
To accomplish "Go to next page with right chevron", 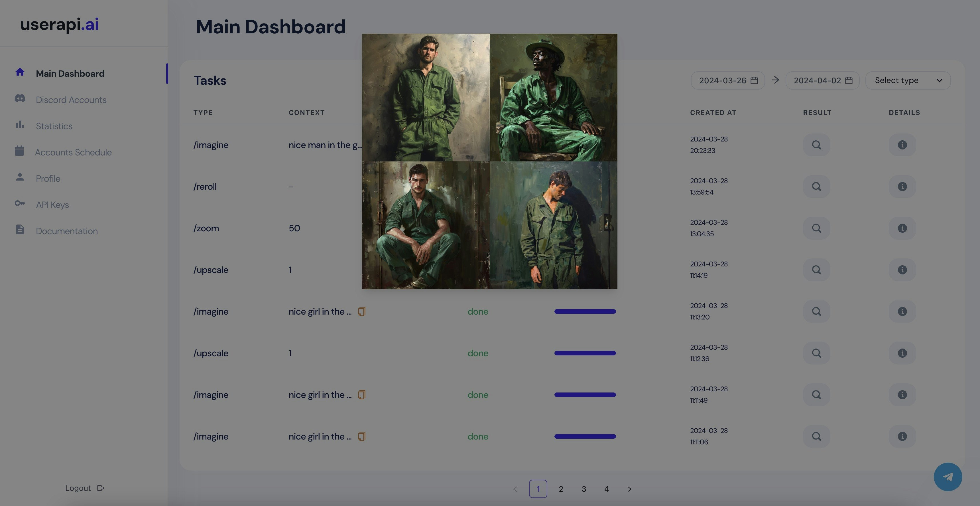I will click(x=629, y=489).
